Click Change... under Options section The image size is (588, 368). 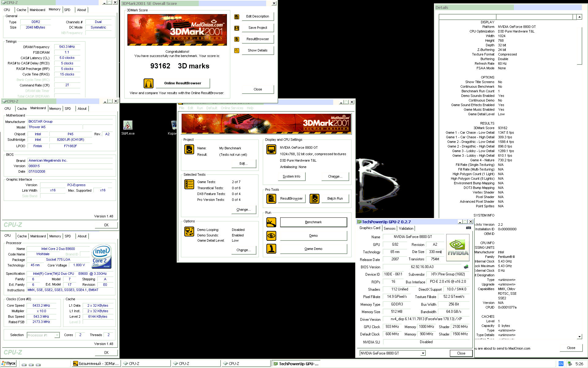[243, 250]
